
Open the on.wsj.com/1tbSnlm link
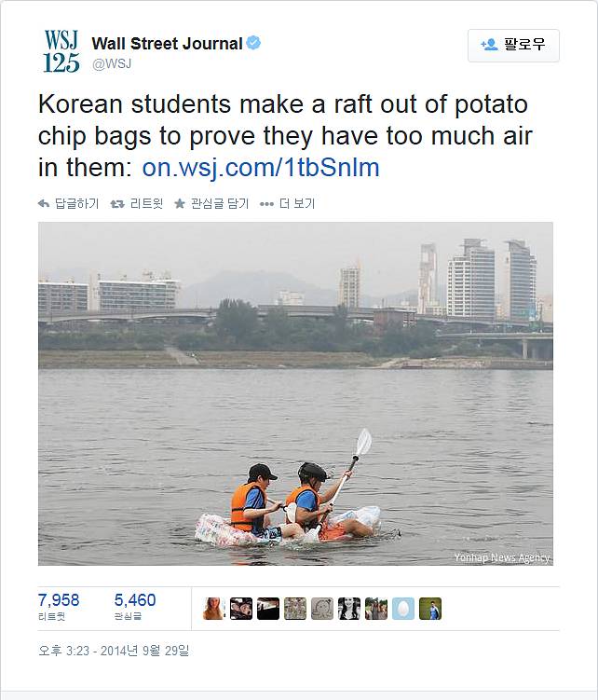[x=261, y=169]
